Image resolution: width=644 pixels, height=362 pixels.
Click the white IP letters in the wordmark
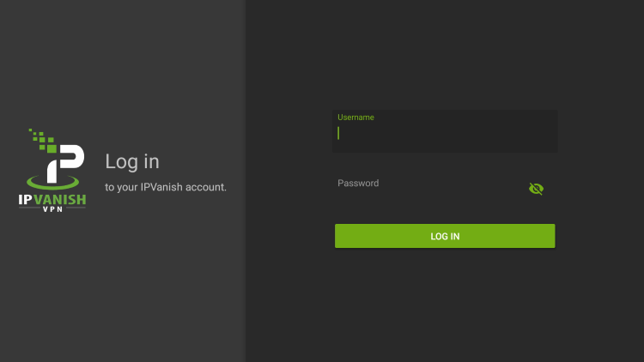pyautogui.click(x=25, y=200)
